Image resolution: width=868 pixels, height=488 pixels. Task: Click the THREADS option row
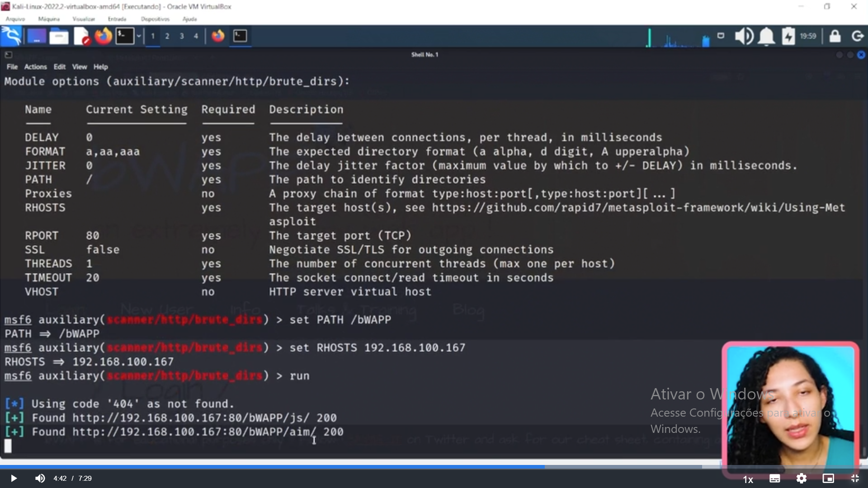[320, 264]
